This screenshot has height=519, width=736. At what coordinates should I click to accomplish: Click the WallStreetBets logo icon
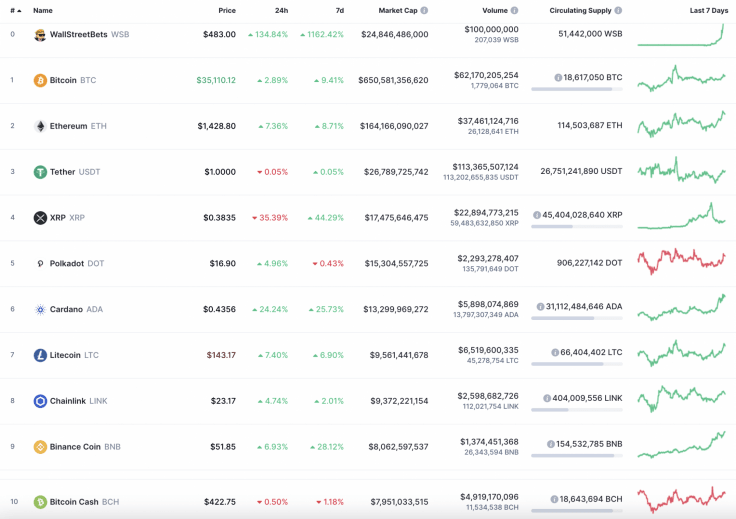click(x=40, y=35)
